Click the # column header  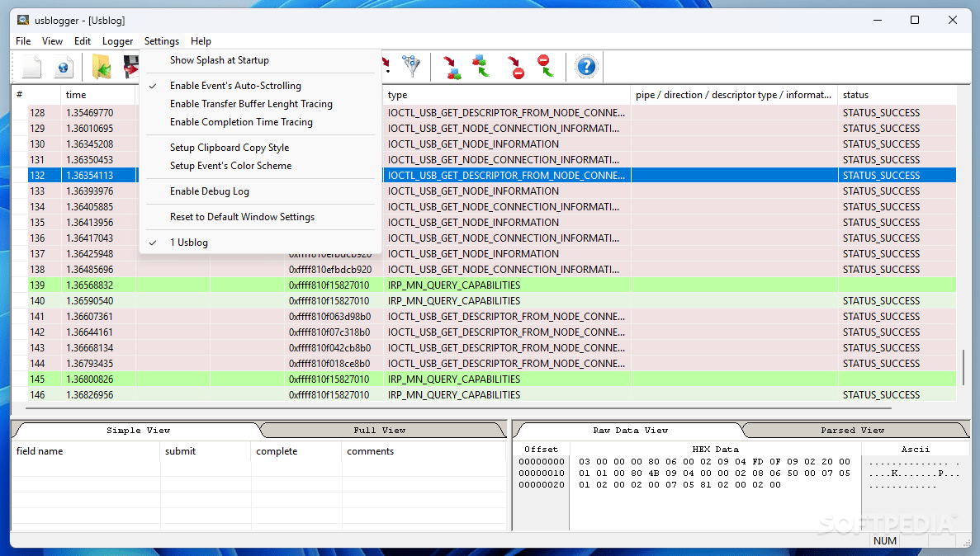36,95
